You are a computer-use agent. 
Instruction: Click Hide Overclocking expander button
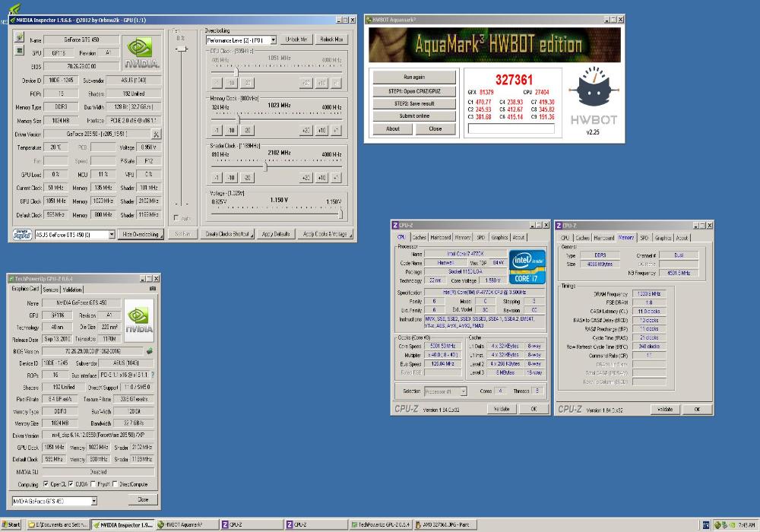coord(141,235)
